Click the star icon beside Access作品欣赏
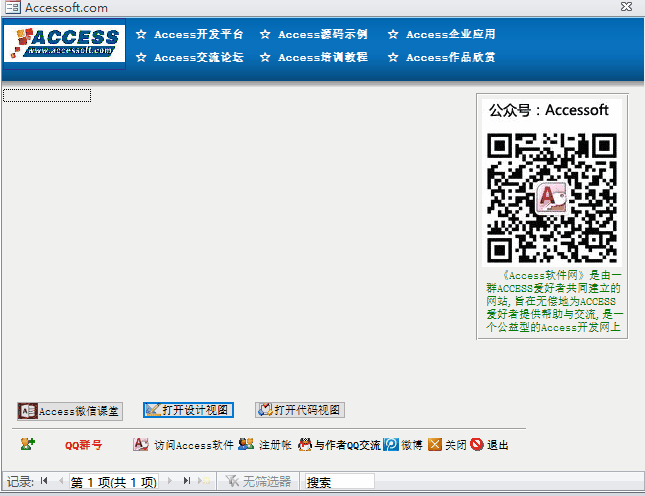The width and height of the screenshot is (645, 496). (393, 57)
